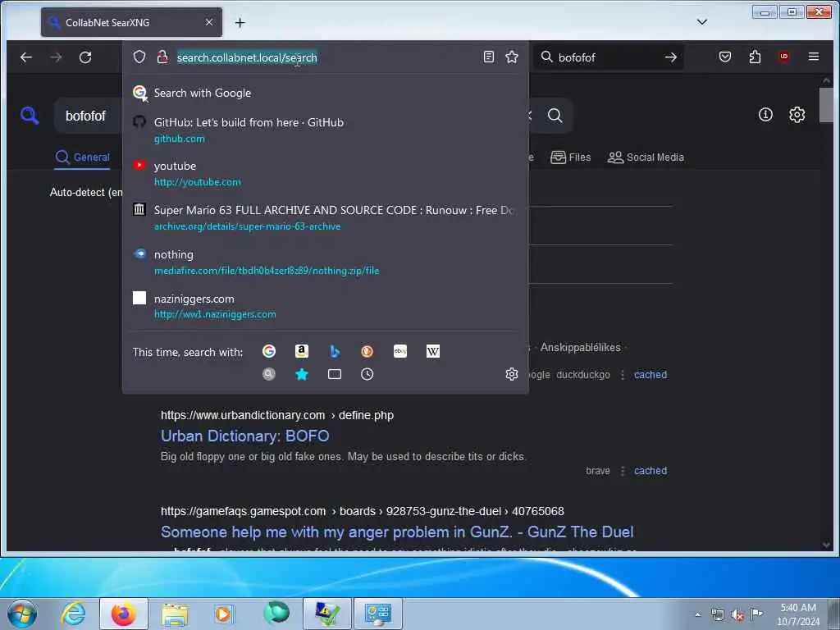Click the SearXNG query field bofofof
Screen dimensions: 840x630
click(87, 116)
